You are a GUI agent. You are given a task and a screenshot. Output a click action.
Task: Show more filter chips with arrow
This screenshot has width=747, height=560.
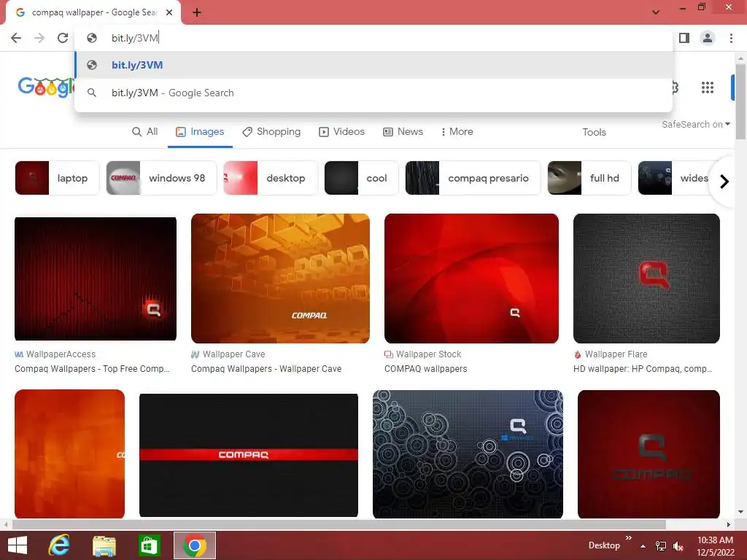(724, 182)
